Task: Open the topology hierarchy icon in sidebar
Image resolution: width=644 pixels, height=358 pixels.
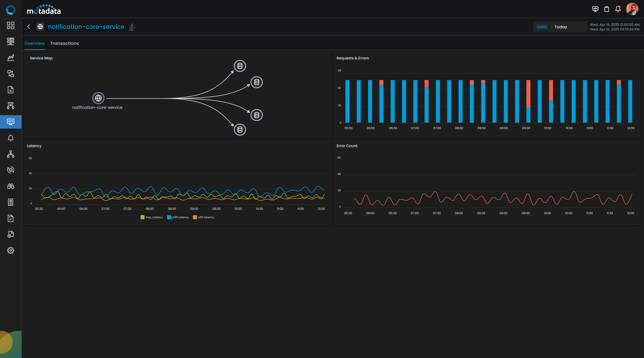Action: pyautogui.click(x=11, y=154)
